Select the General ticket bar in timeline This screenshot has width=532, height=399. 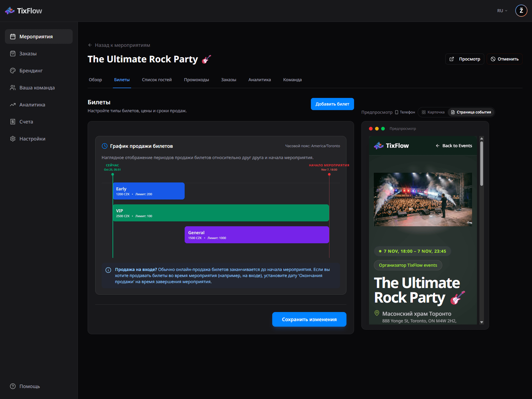pyautogui.click(x=257, y=235)
